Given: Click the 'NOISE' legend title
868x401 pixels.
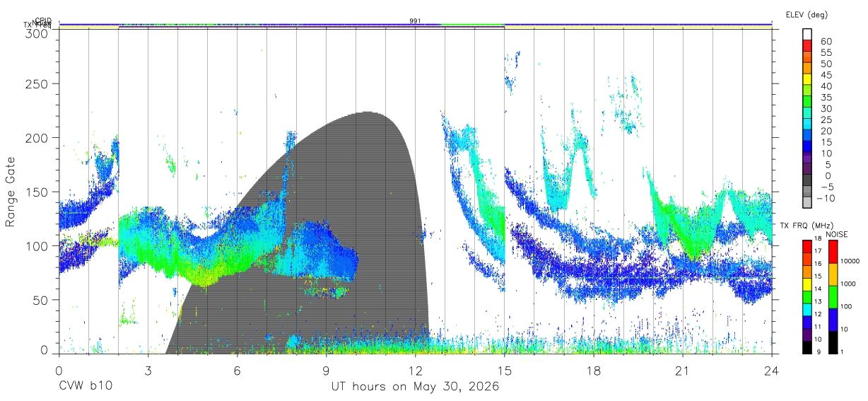Looking at the screenshot, I should (838, 235).
